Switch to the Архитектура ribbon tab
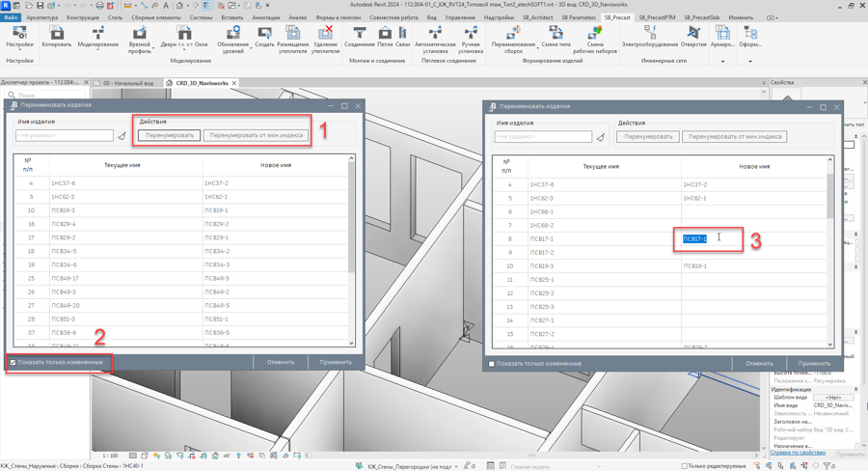 coord(42,17)
